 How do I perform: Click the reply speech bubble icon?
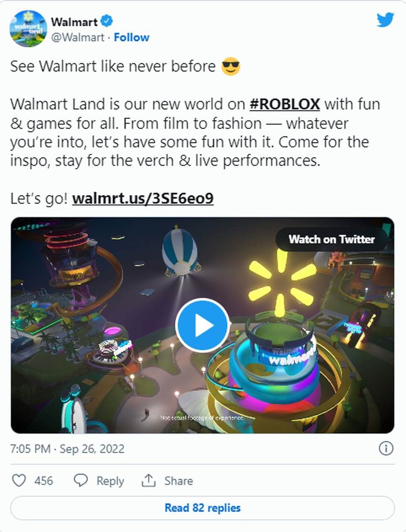tap(81, 480)
